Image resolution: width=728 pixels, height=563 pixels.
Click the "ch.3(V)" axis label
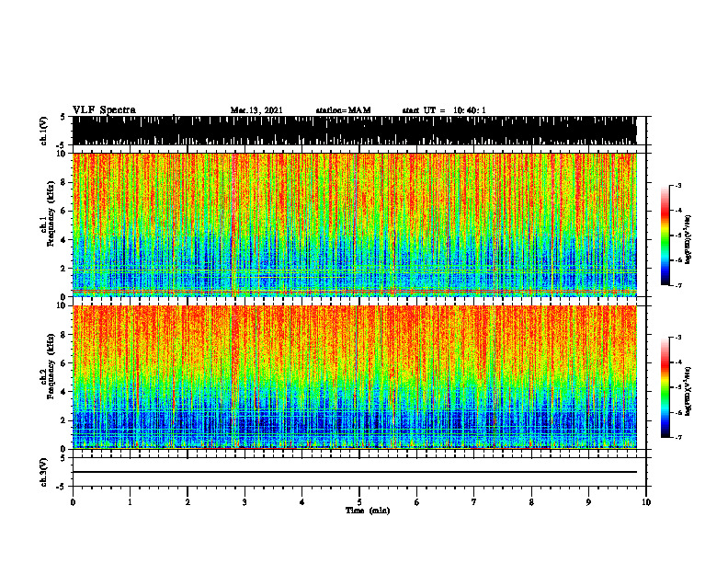tap(44, 472)
